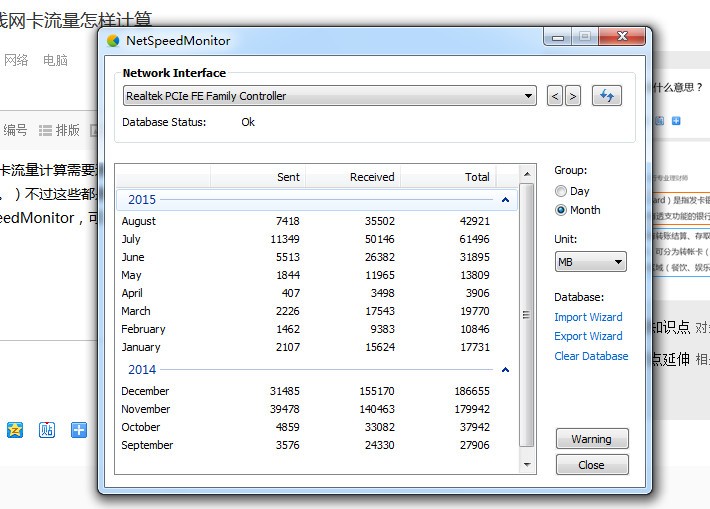Select the December row
Image resolution: width=710 pixels, height=509 pixels.
coord(316,391)
